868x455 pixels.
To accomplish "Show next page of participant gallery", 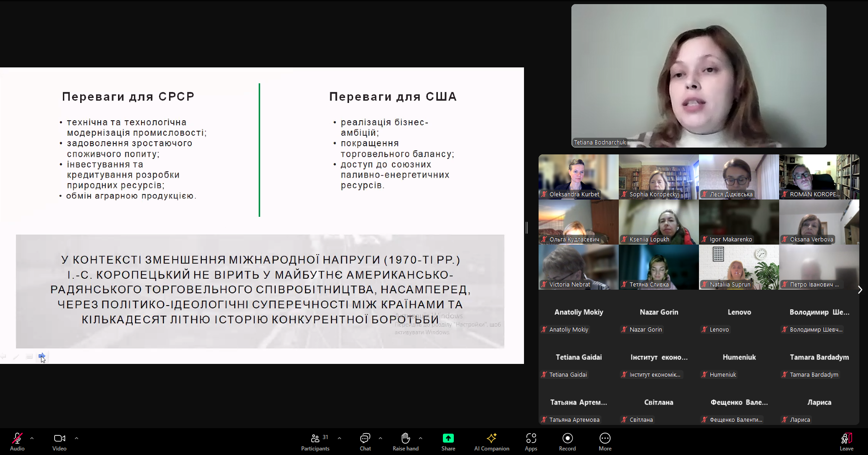I will [x=860, y=290].
